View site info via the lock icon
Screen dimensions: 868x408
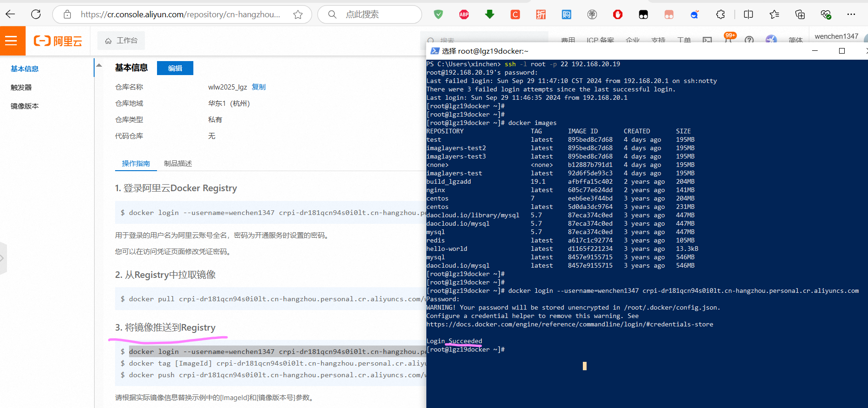tap(68, 14)
